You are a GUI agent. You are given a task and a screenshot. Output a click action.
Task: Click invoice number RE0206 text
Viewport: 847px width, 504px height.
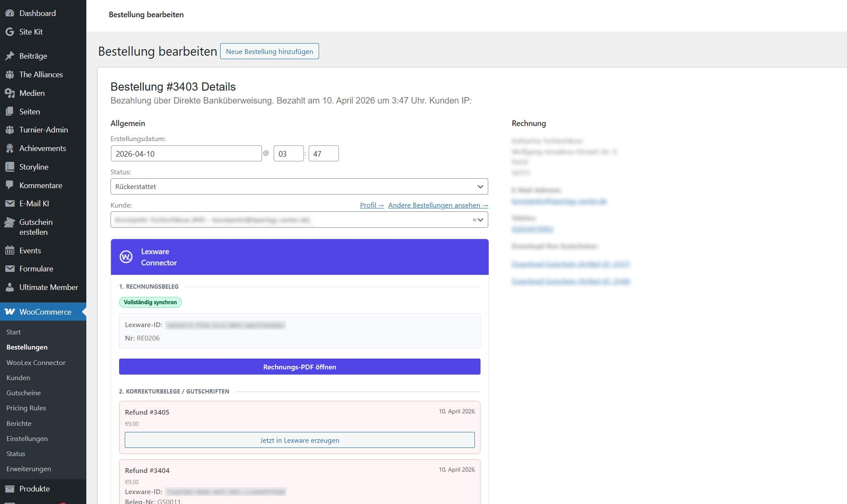click(x=148, y=338)
